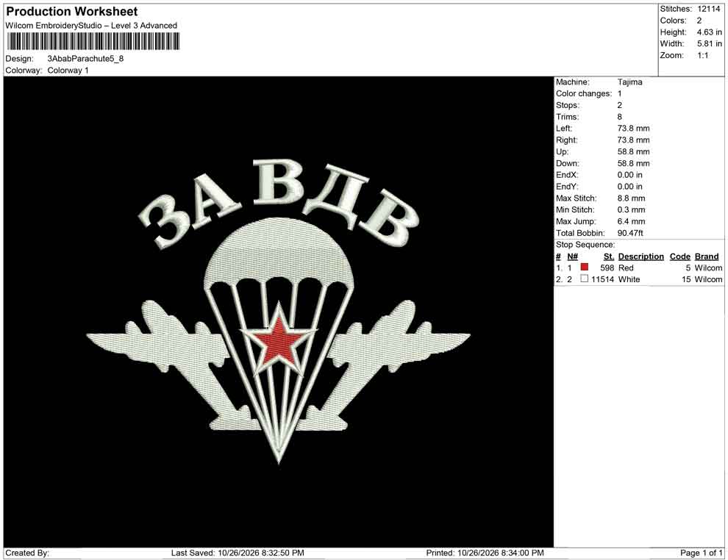Screen dimensions: 728x560
Task: Click the Total Bobbin value '90.47ft'
Action: pyautogui.click(x=630, y=233)
